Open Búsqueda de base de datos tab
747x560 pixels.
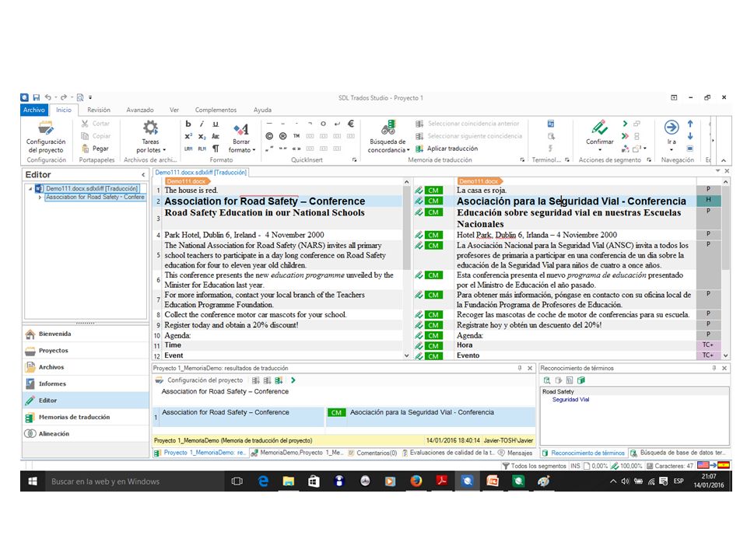pos(678,453)
